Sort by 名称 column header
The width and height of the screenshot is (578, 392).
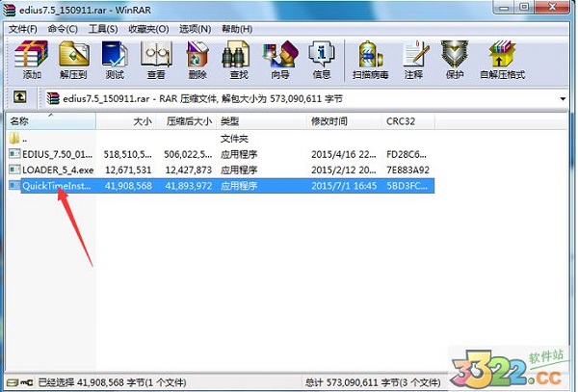[x=51, y=121]
